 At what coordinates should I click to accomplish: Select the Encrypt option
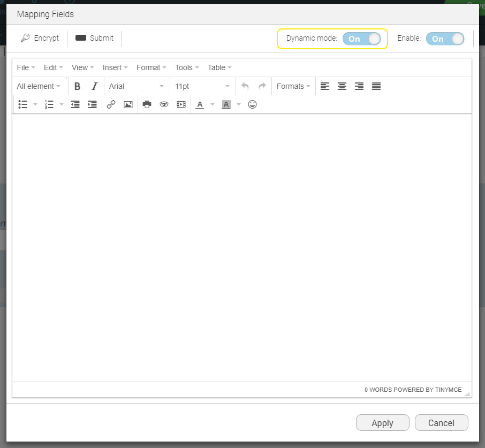pos(40,37)
